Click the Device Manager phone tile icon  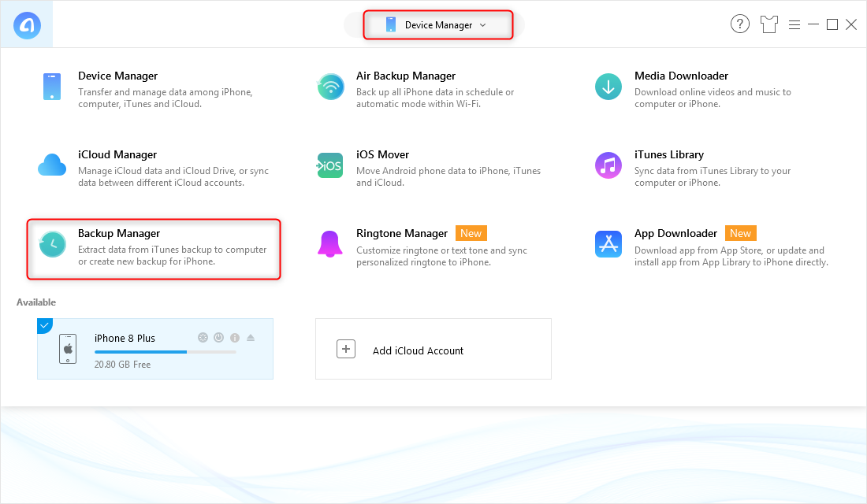(x=52, y=87)
